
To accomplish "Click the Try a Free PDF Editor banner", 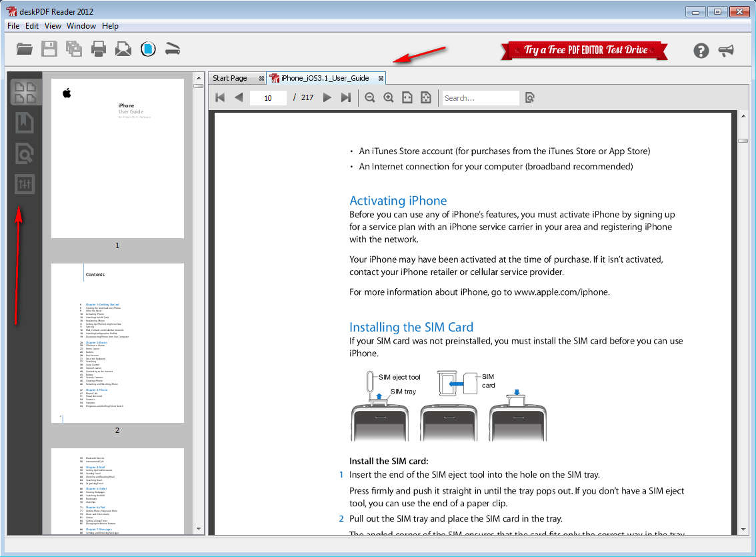I will [x=585, y=51].
